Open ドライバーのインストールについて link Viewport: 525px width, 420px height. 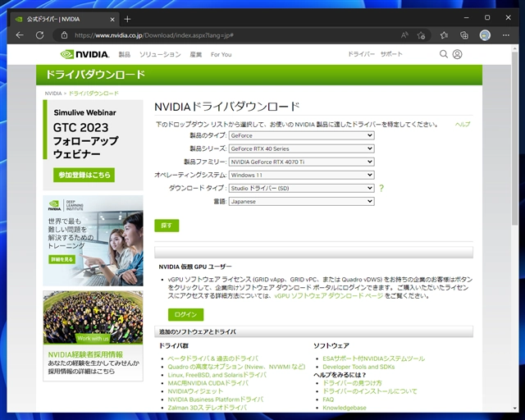[370, 391]
